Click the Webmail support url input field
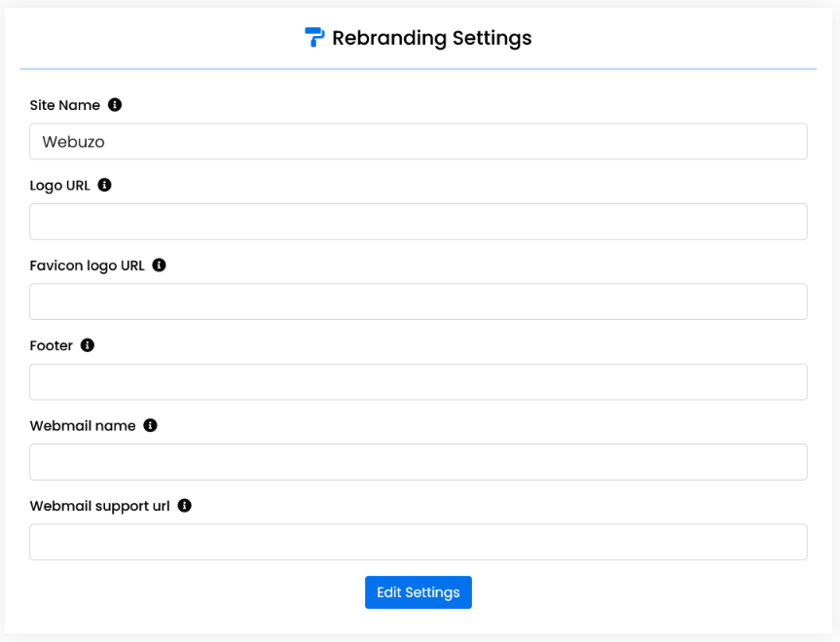Screen dimensions: 840x642 coord(418,542)
